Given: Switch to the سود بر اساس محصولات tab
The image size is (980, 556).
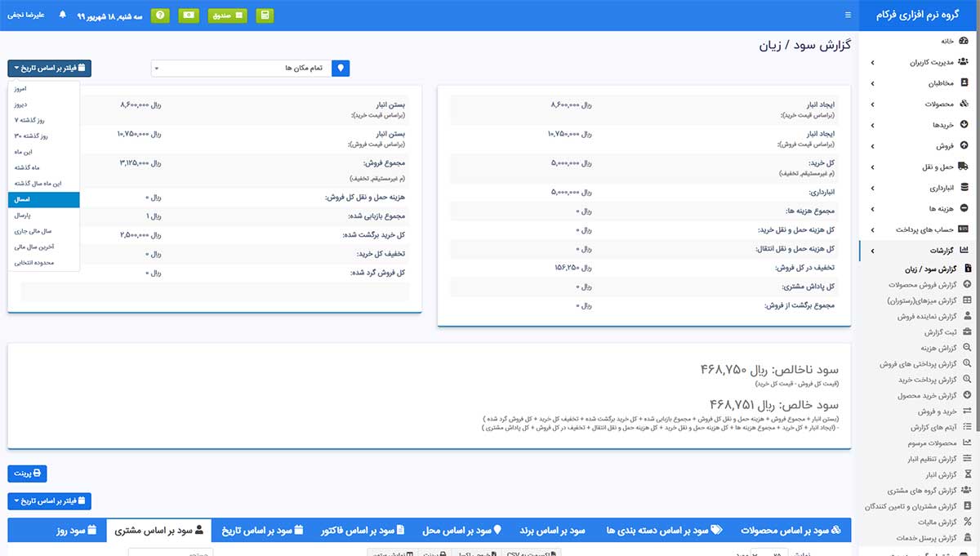Looking at the screenshot, I should pyautogui.click(x=791, y=531).
